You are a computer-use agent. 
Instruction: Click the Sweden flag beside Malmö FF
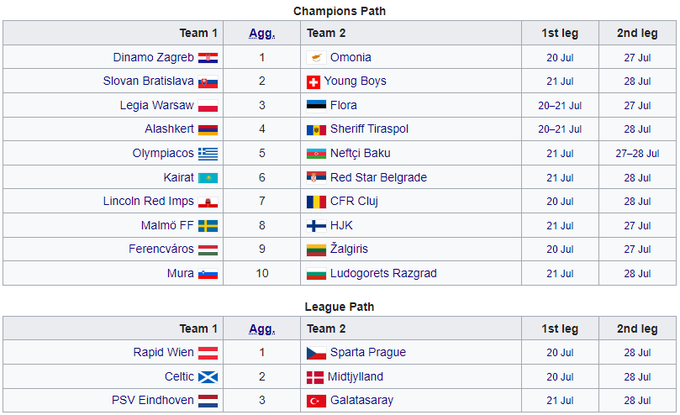(x=208, y=225)
